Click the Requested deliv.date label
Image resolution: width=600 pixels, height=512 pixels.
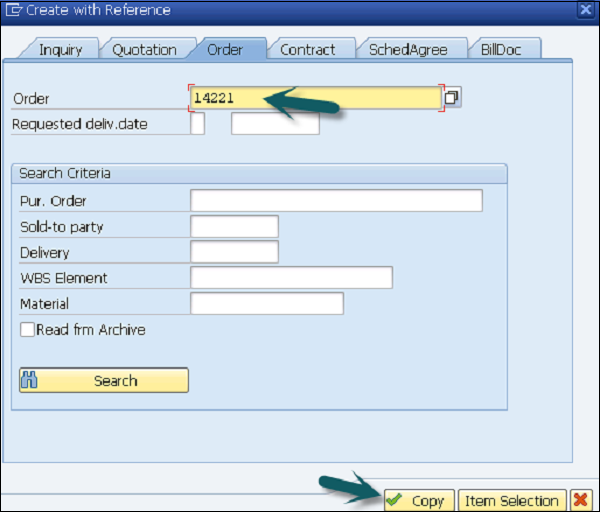pos(80,124)
